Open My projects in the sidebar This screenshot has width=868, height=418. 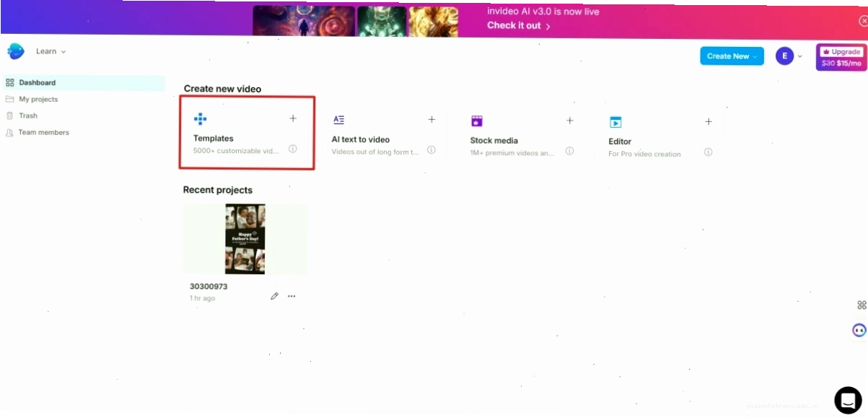pyautogui.click(x=38, y=99)
